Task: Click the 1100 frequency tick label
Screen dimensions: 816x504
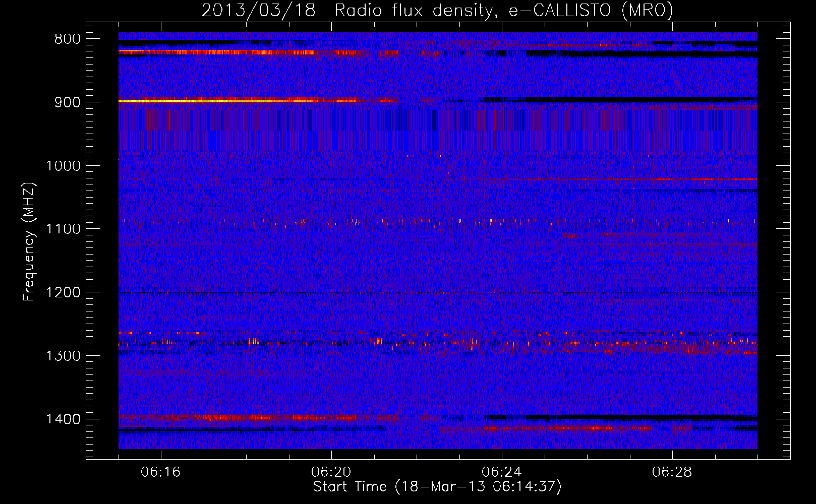Action: coord(63,229)
